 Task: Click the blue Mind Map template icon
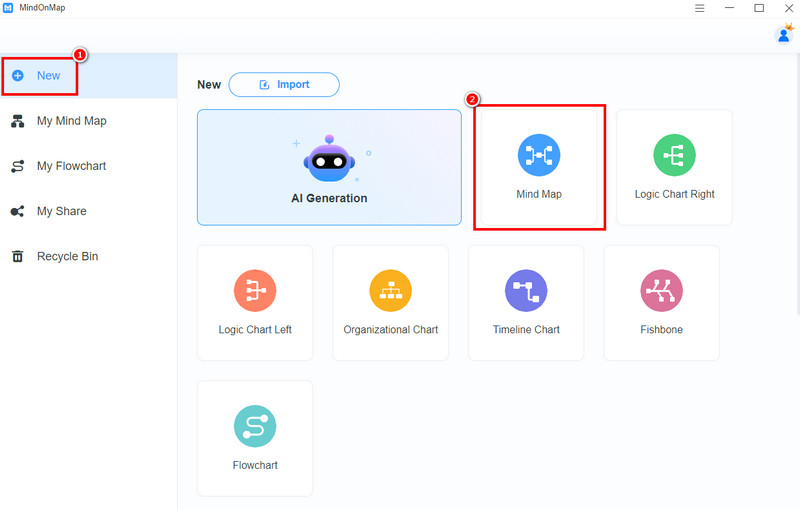[539, 155]
